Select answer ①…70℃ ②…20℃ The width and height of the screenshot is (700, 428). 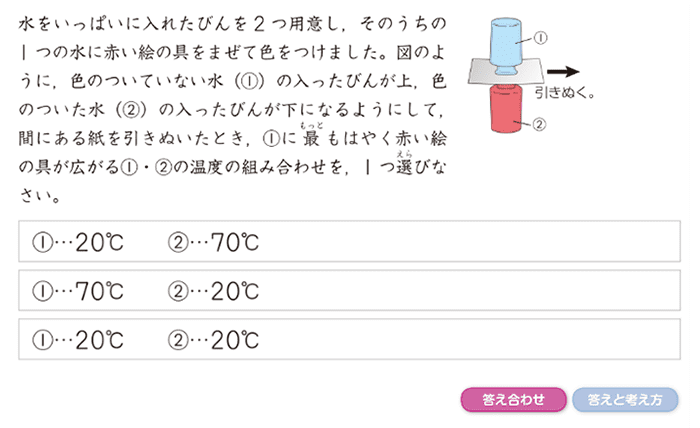tap(349, 291)
